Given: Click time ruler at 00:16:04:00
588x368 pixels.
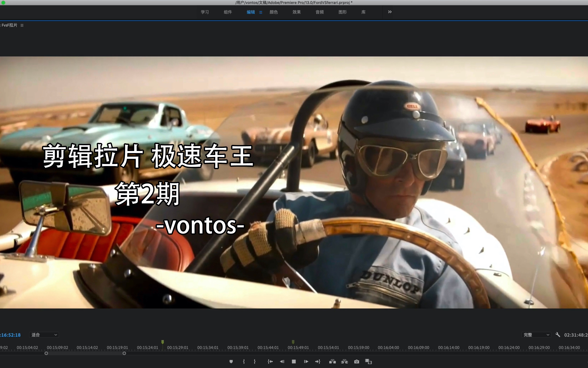Looking at the screenshot, I should tap(388, 348).
